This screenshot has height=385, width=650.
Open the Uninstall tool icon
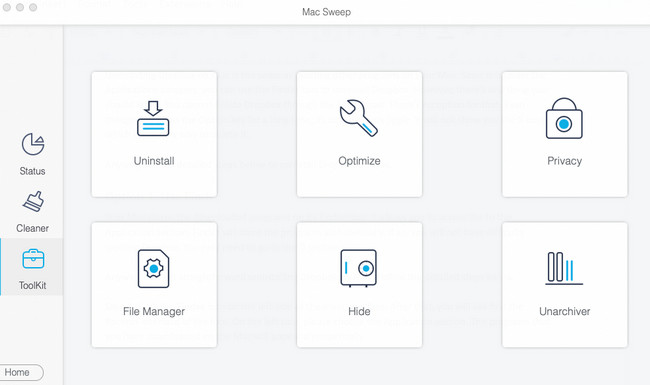coord(153,119)
